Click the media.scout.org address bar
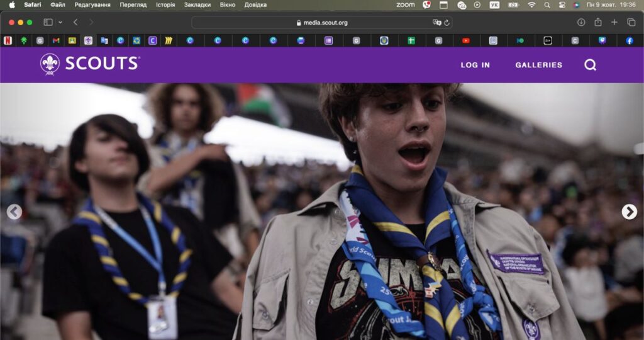Image resolution: width=644 pixels, height=340 pixels. pyautogui.click(x=321, y=23)
